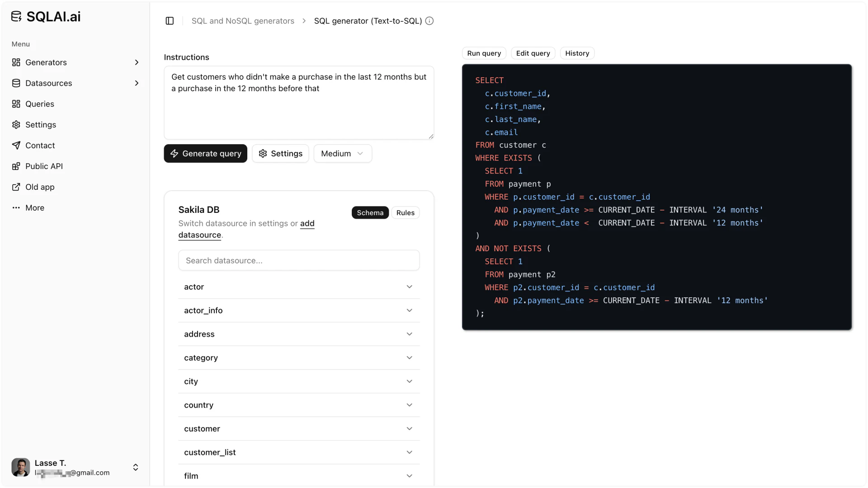Click the SQLAI.ai database logo icon

click(16, 16)
